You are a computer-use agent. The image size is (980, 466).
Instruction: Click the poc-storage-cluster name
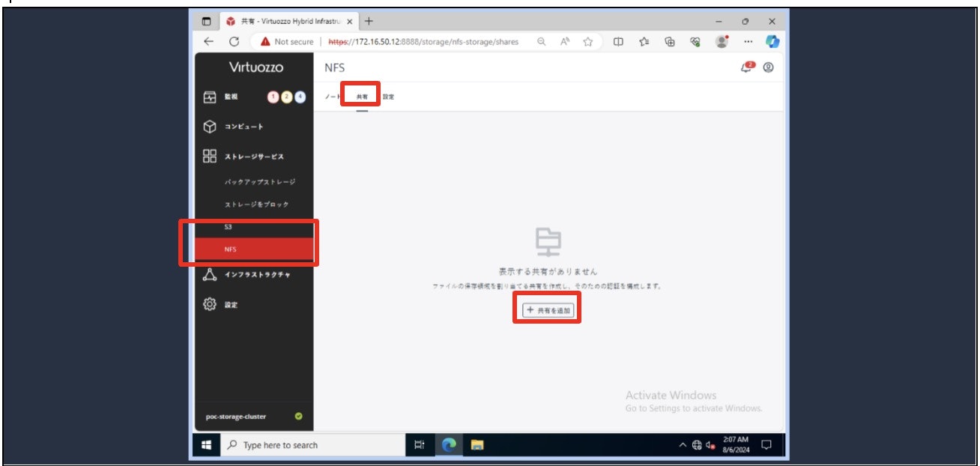[x=235, y=417]
